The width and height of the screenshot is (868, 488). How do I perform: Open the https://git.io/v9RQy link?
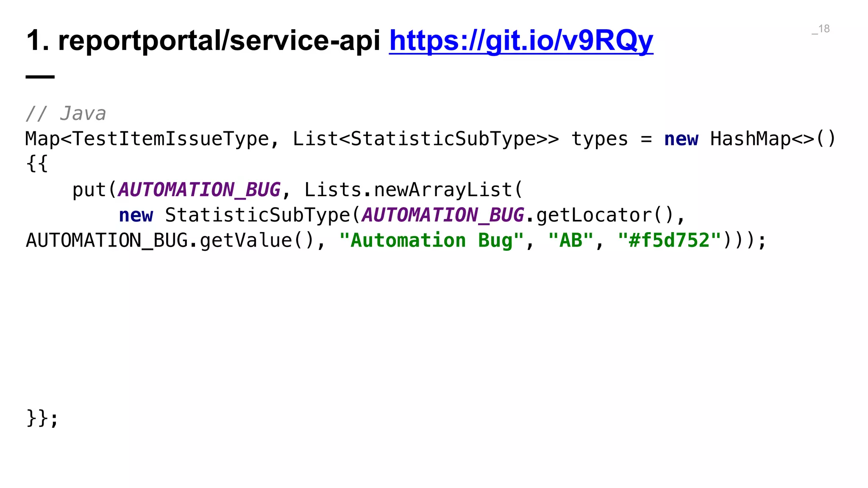tap(521, 41)
